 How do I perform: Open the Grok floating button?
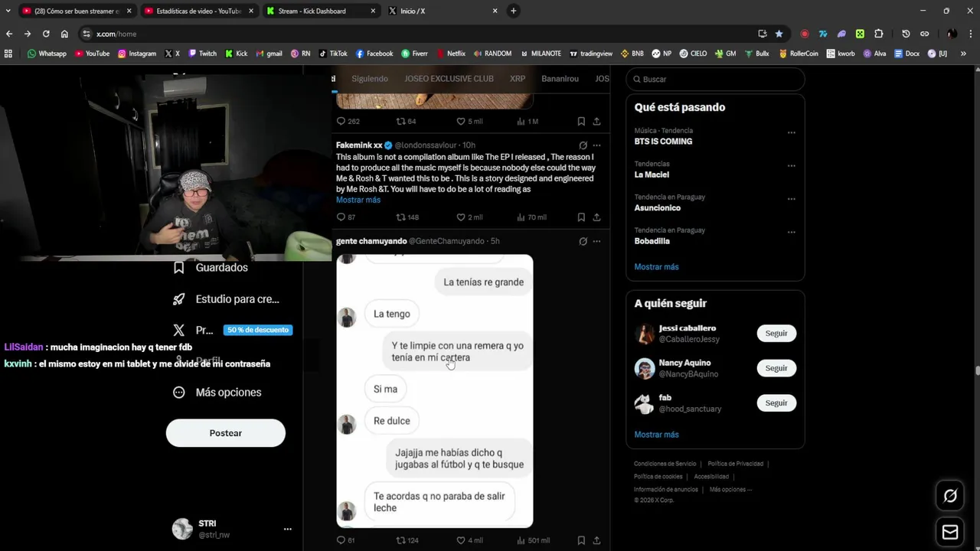tap(950, 496)
